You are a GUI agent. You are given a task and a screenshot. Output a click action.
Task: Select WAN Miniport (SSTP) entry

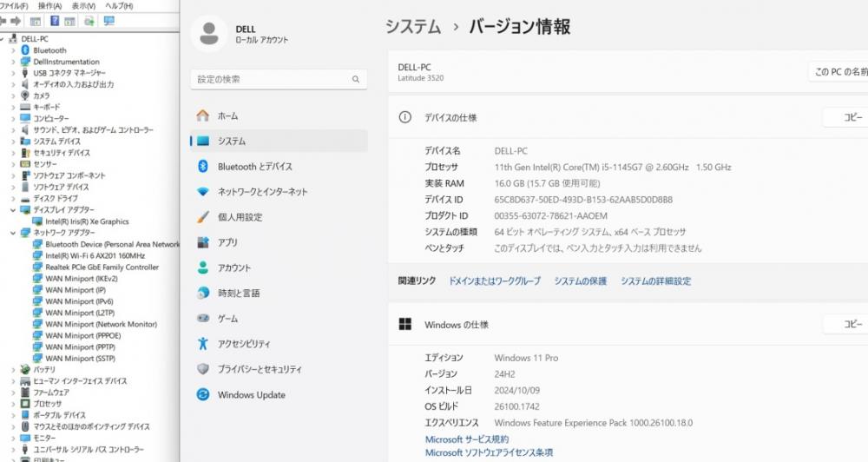click(80, 359)
